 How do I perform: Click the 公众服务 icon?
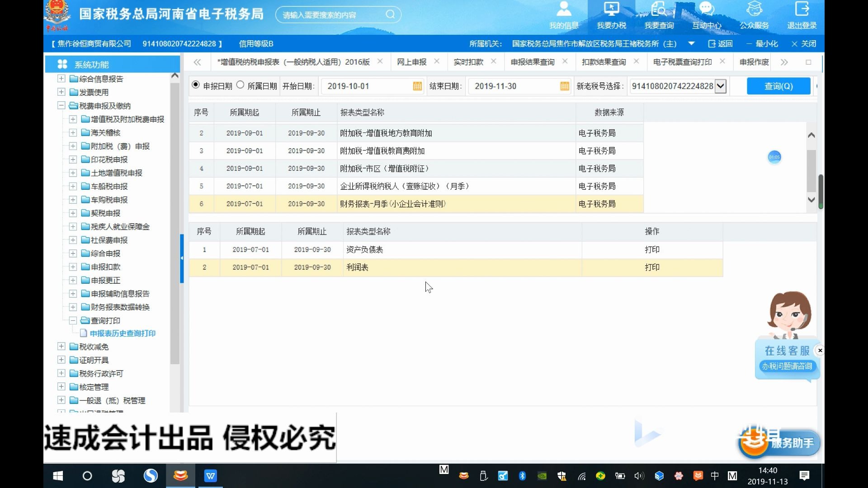tap(754, 9)
